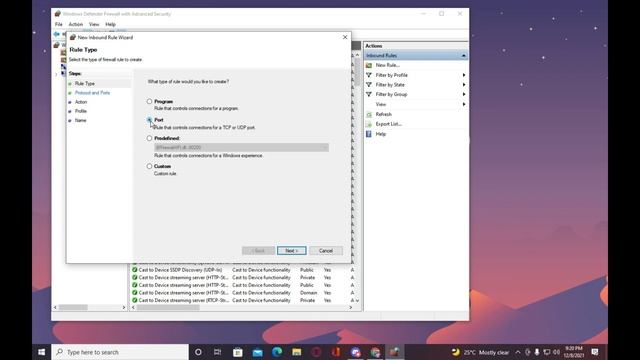Screen dimensions: 640x360
Task: Click Export List... action text
Action: [389, 124]
